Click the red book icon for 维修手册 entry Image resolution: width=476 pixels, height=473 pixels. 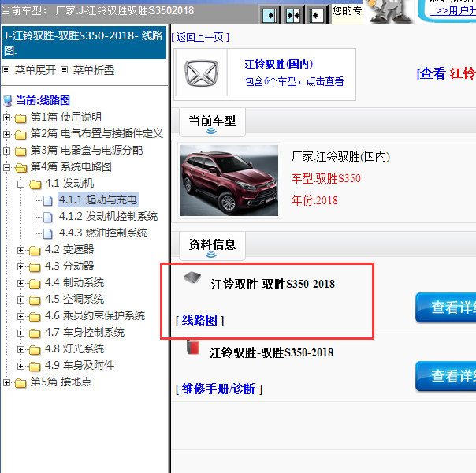193,348
